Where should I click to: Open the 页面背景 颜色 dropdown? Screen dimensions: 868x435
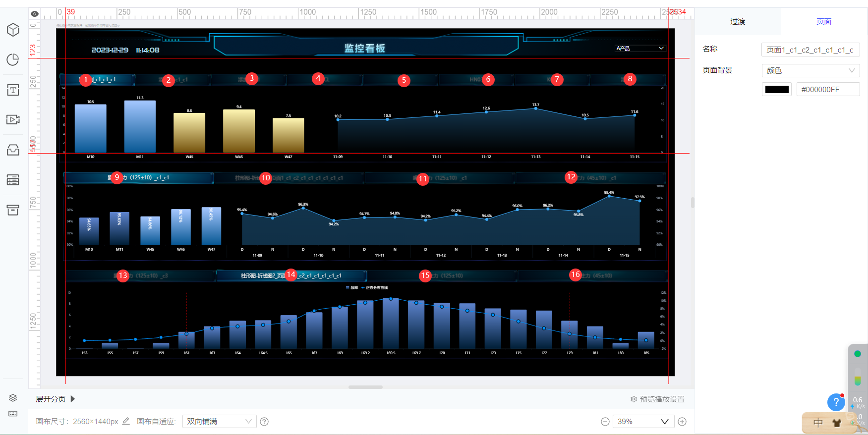[x=810, y=70]
